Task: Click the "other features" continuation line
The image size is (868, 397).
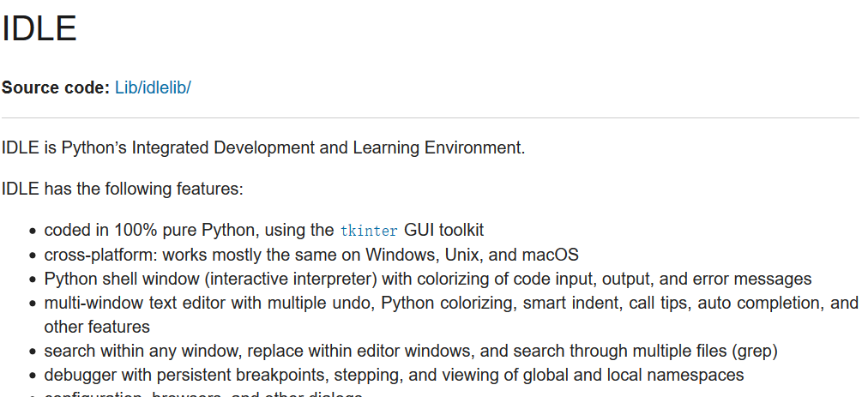Action: click(97, 327)
